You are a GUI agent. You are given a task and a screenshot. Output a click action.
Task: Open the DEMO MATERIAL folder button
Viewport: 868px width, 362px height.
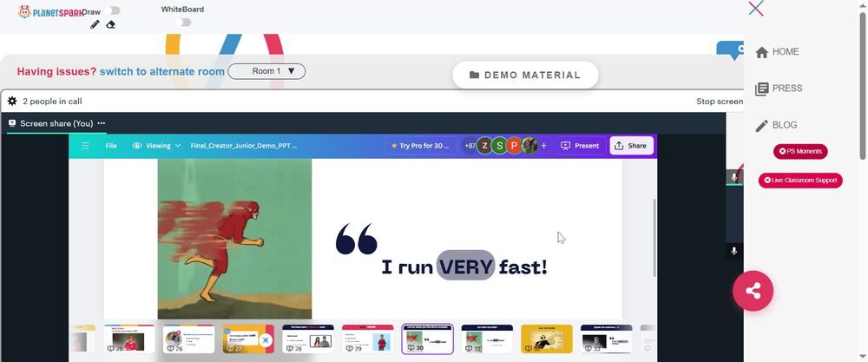click(525, 76)
